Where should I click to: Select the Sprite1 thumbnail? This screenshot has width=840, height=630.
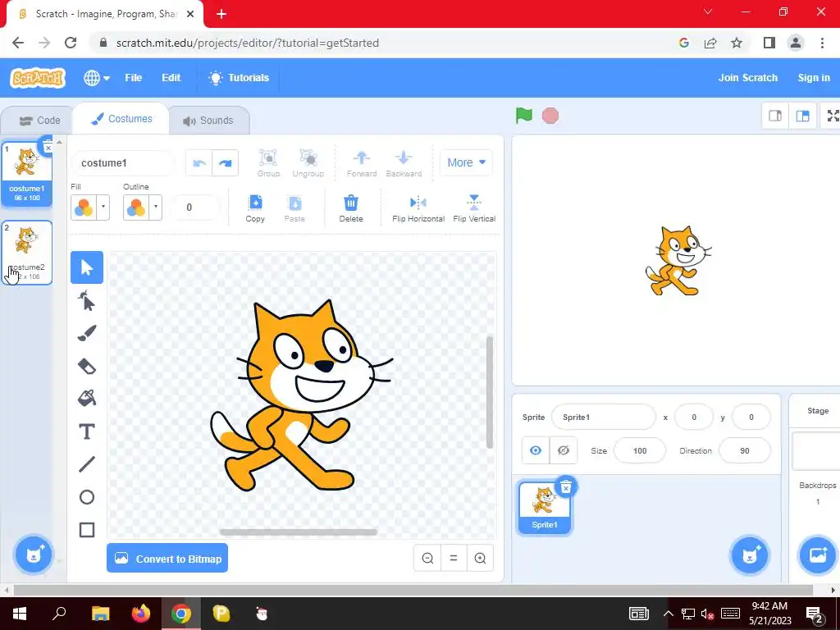tap(545, 507)
